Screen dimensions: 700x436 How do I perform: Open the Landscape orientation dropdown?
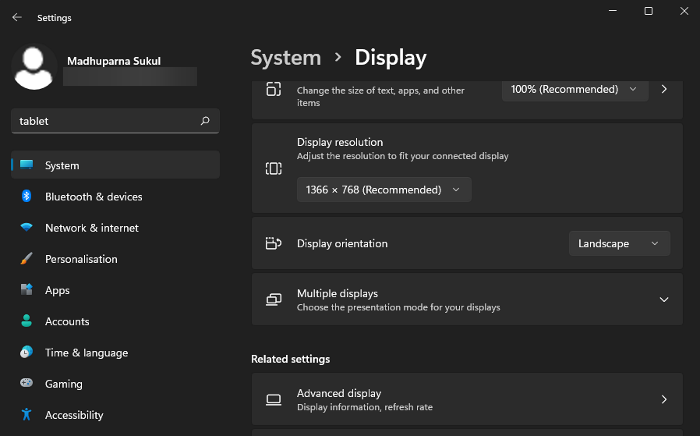(619, 244)
